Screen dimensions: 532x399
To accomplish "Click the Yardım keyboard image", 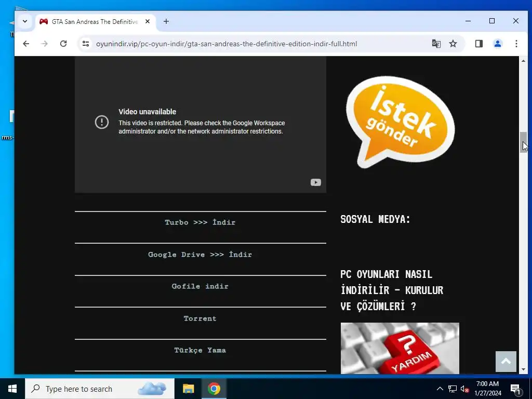I will click(x=400, y=348).
